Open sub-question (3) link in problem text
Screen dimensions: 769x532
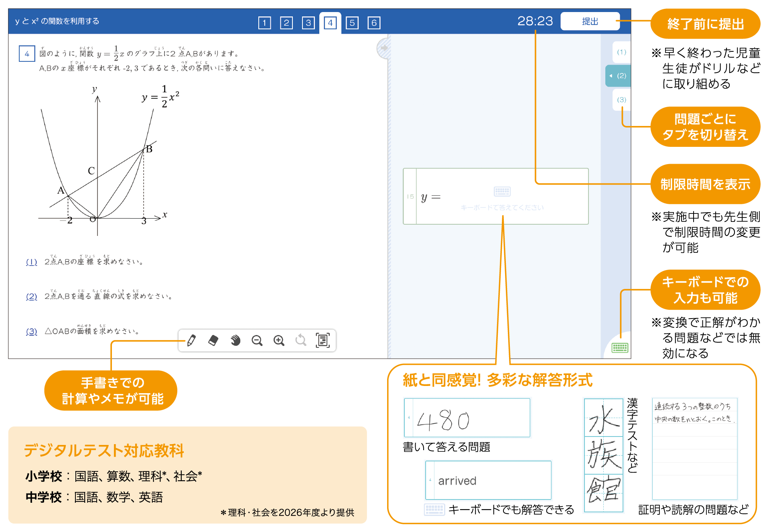tap(31, 331)
